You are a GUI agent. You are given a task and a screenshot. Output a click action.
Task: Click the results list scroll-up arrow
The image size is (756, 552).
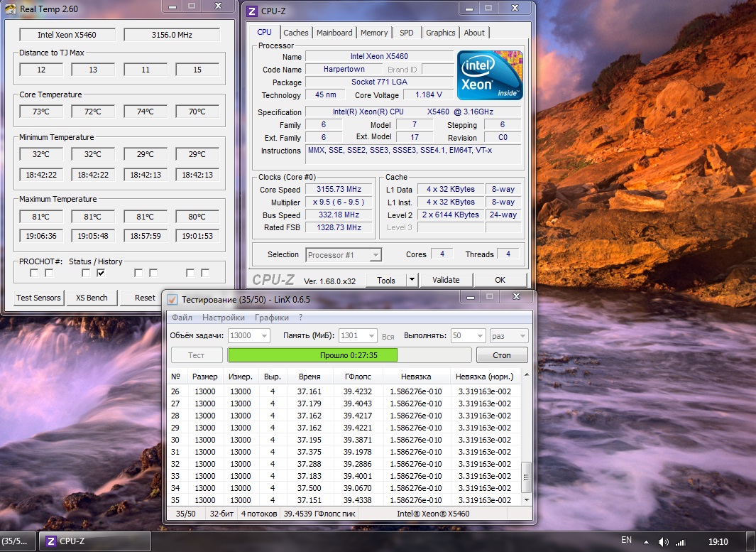[526, 375]
